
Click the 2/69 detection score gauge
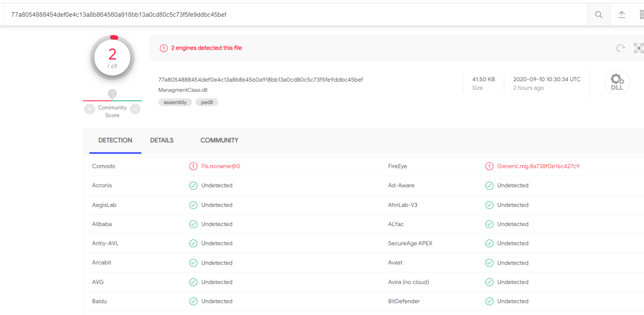(112, 58)
